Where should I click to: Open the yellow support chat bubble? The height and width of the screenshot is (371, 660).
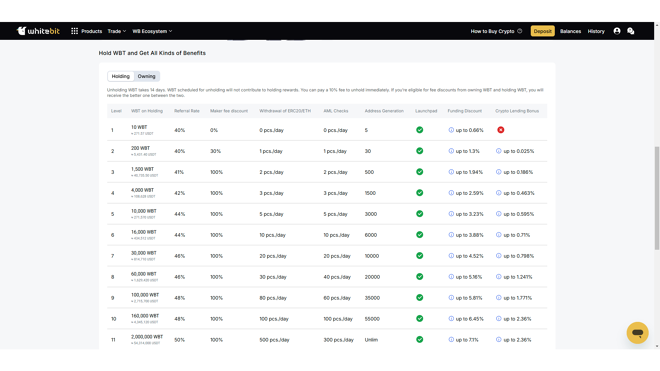click(x=637, y=333)
